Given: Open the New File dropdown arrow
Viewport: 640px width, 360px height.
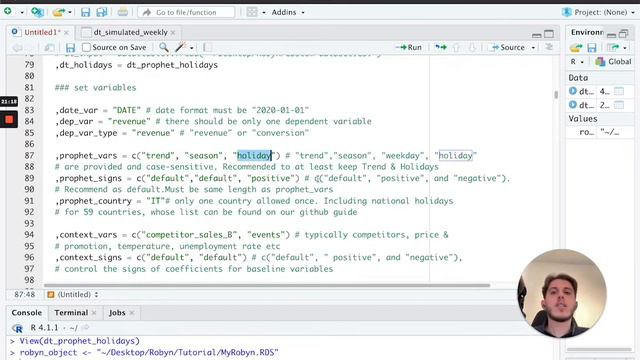Looking at the screenshot, I should pos(22,13).
